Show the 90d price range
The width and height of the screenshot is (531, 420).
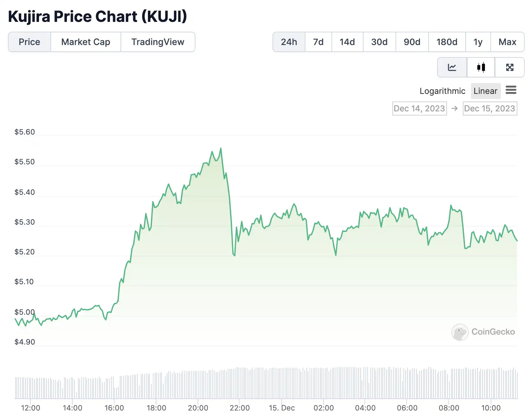click(412, 42)
